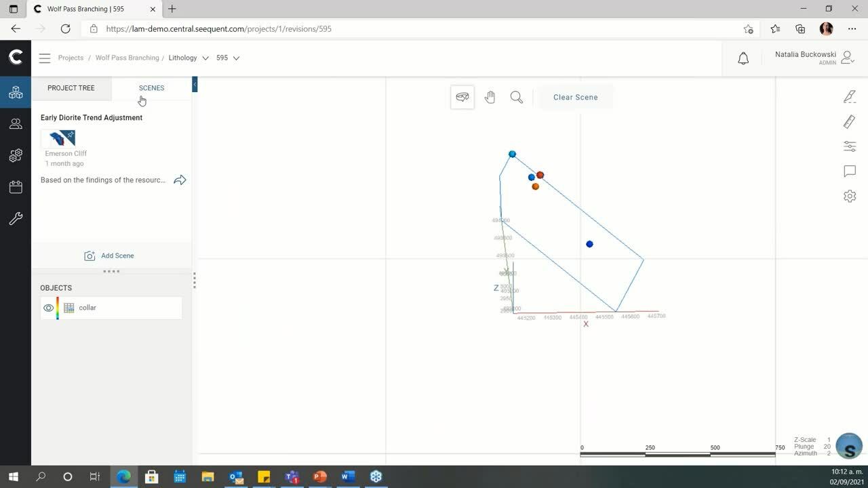Open the browser collections icon
This screenshot has width=868, height=488.
point(800,29)
